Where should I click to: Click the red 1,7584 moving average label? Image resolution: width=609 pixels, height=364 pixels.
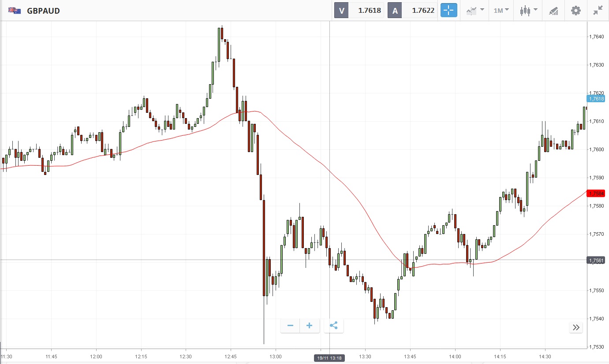[596, 193]
